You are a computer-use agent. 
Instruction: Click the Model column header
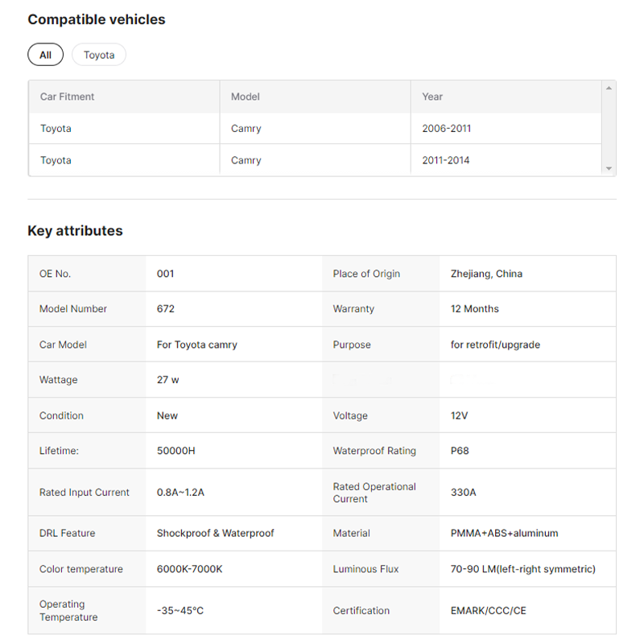pyautogui.click(x=246, y=97)
